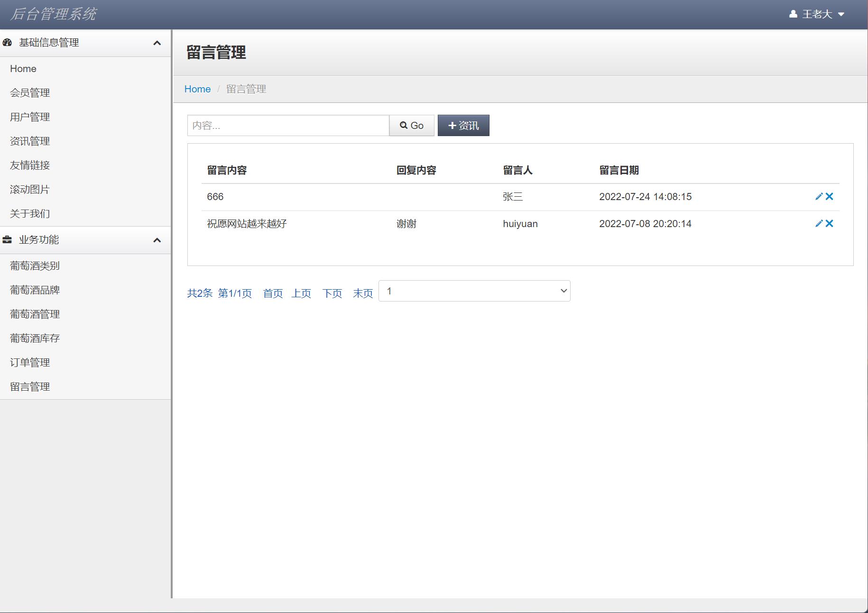Click the Go search button
868x613 pixels.
tap(411, 126)
